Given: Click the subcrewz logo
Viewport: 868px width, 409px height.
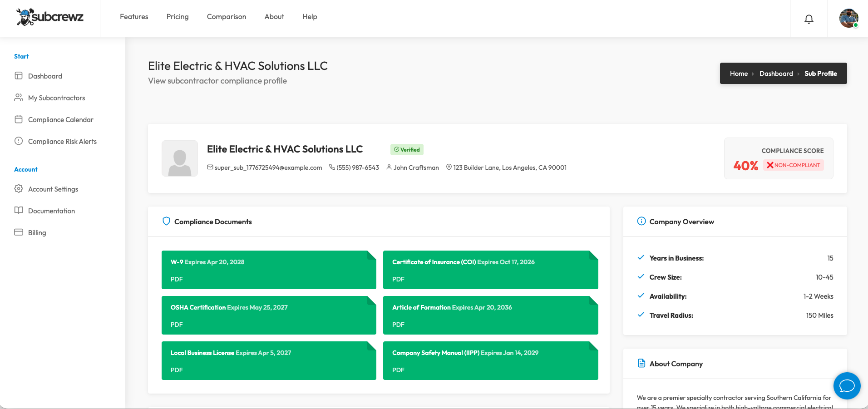Looking at the screenshot, I should [x=50, y=17].
